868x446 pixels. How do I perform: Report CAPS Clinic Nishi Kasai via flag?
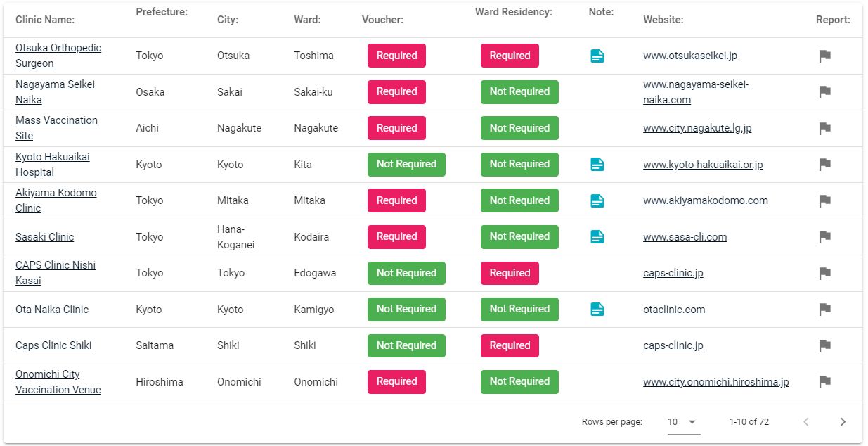[x=825, y=273]
